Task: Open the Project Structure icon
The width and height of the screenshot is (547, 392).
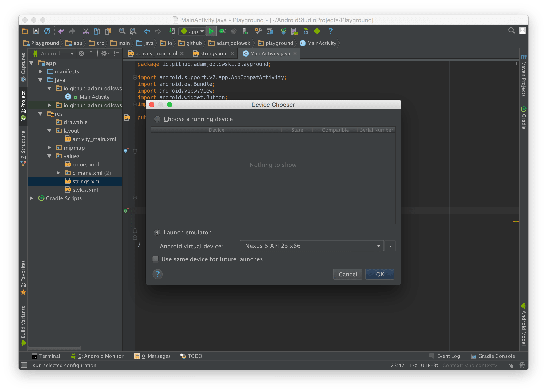Action: coord(270,31)
